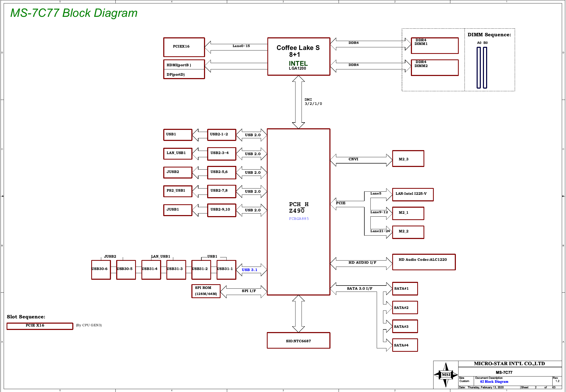Screen dimensions: 566x392
Task: Select the PCIE X16 slot bar
Action: click(40, 326)
